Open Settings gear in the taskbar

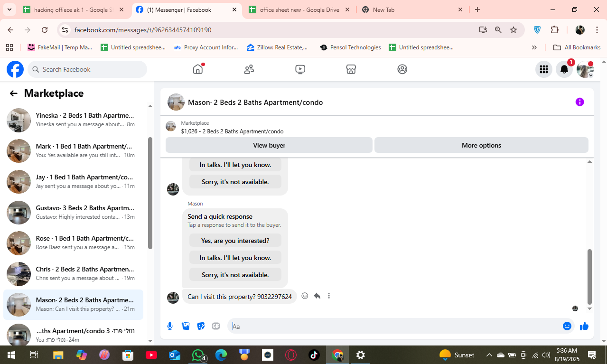click(x=361, y=355)
